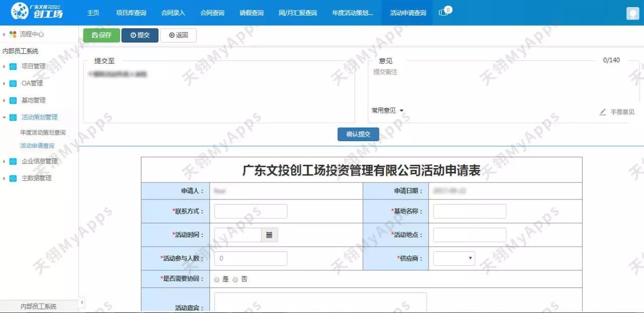Open the 年度活动策划 tab
Viewport: 644px width, 313px height.
pos(353,13)
